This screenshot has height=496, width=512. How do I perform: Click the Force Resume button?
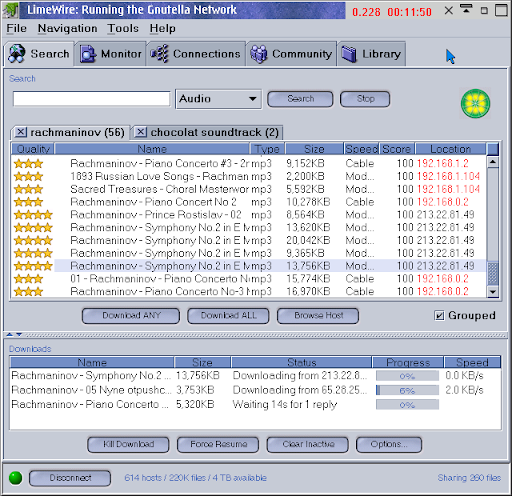point(218,444)
